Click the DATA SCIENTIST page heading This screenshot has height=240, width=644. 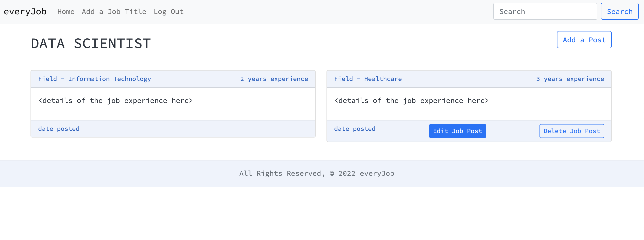pos(91,43)
